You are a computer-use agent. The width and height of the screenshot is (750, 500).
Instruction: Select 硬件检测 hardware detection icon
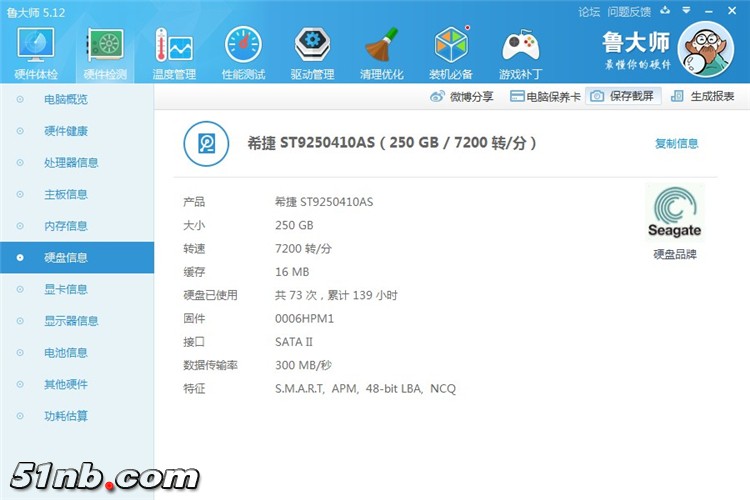[x=105, y=53]
